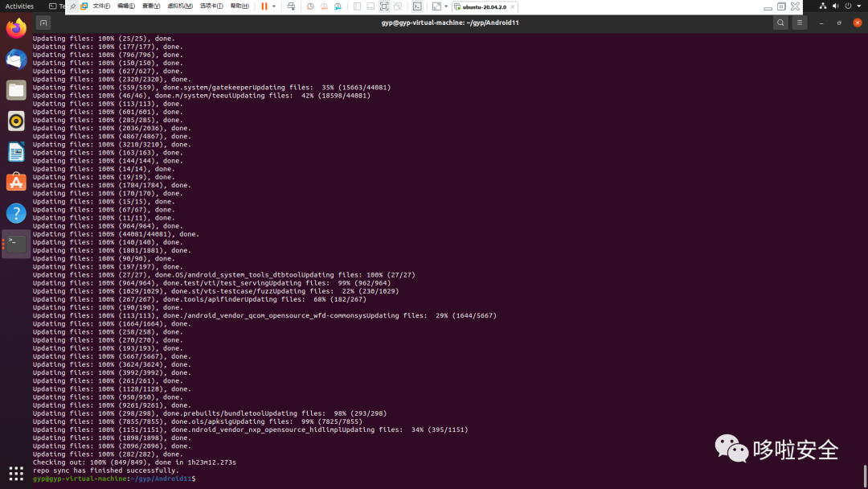Click 'repo sync has finished successfully.' line
This screenshot has height=489, width=868.
(x=106, y=471)
